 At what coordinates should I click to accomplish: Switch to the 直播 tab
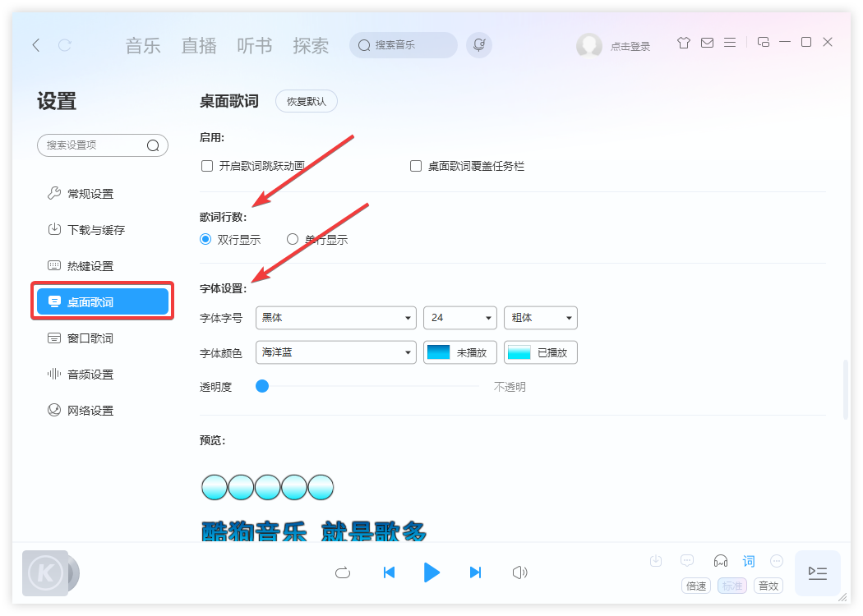pos(198,45)
